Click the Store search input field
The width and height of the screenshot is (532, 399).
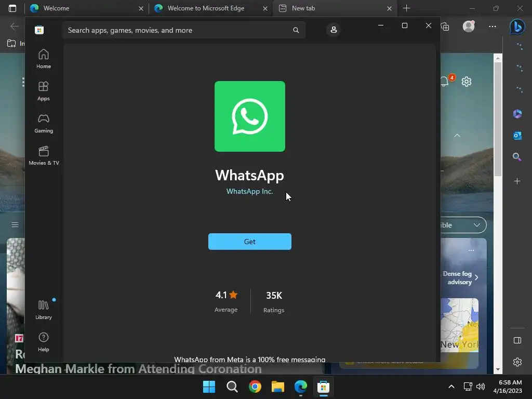coord(183,30)
